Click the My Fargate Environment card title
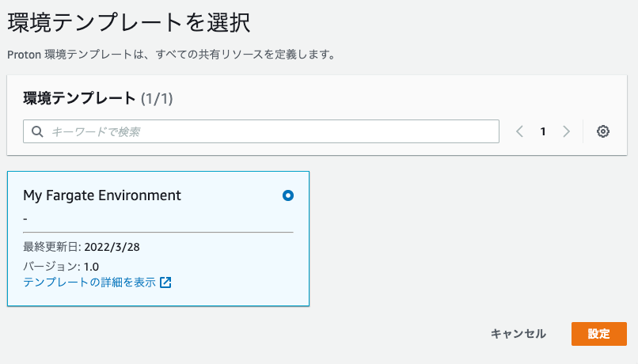The width and height of the screenshot is (638, 364). point(102,195)
